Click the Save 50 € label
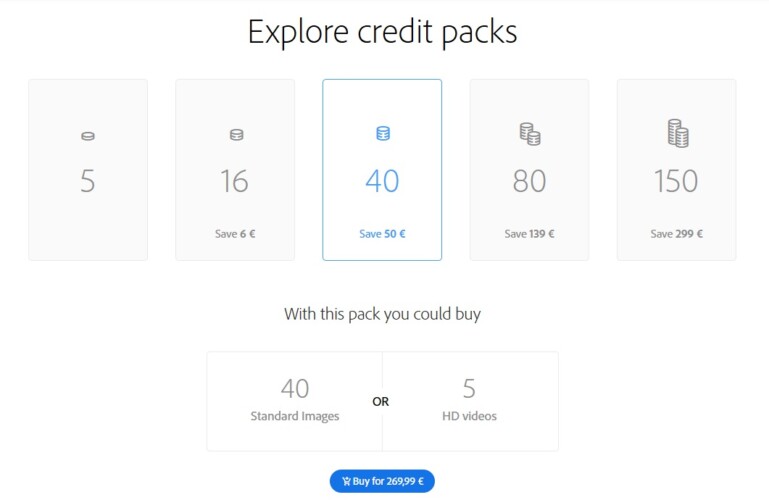 [382, 234]
